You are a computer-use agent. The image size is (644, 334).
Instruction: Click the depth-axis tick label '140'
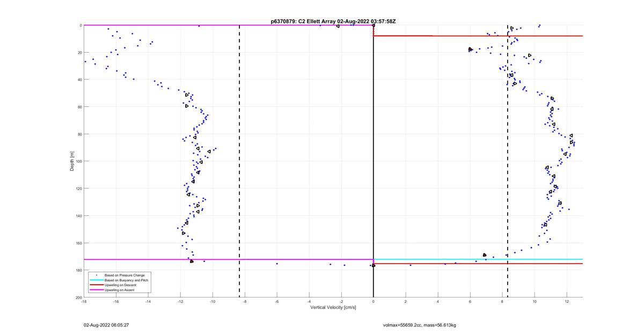click(x=78, y=216)
